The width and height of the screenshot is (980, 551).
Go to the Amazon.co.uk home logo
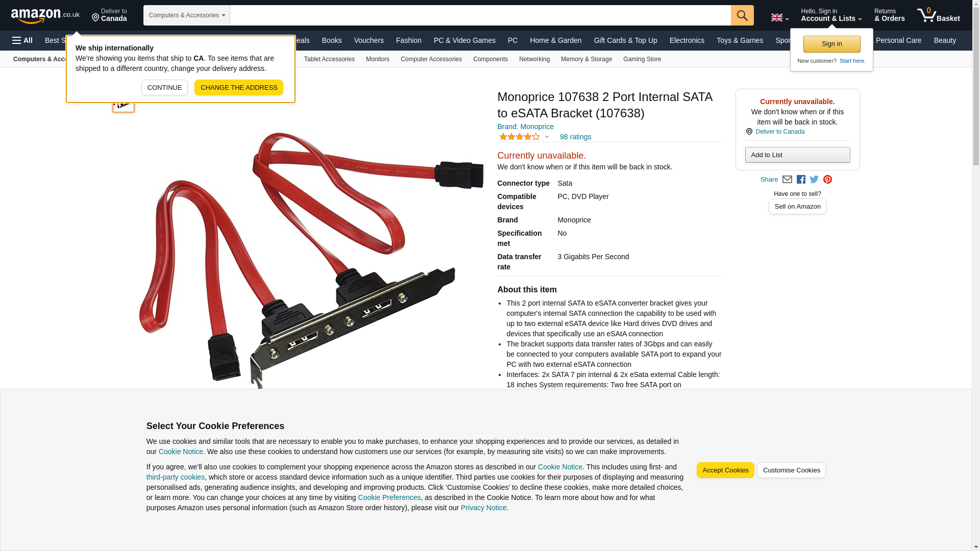pos(45,15)
